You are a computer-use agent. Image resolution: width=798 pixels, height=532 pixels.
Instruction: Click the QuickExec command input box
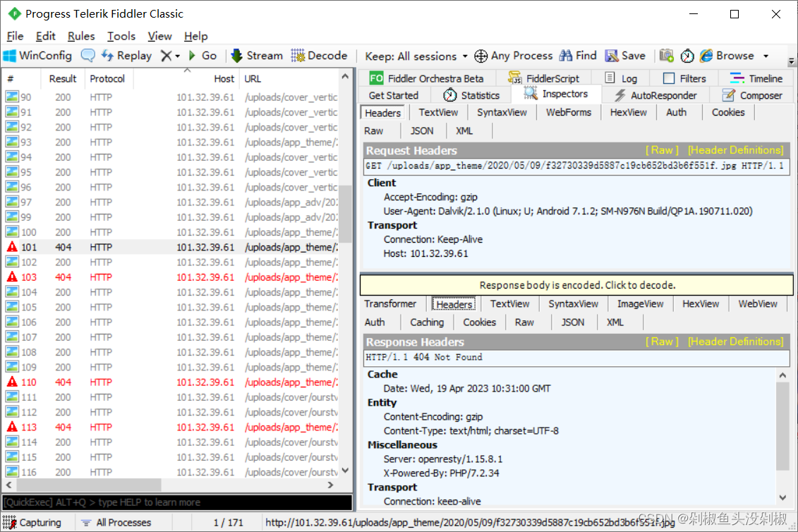point(176,502)
